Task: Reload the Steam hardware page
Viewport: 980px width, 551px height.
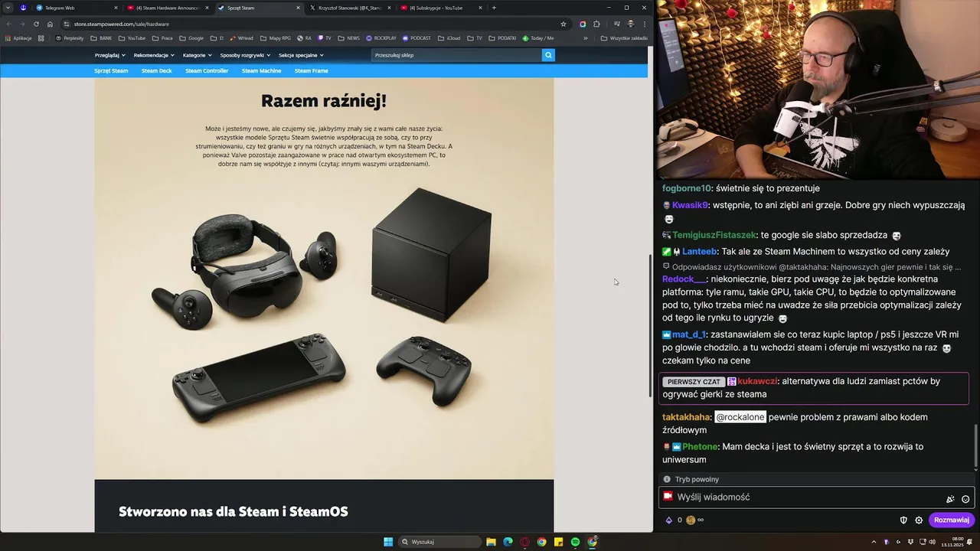Action: 36,24
